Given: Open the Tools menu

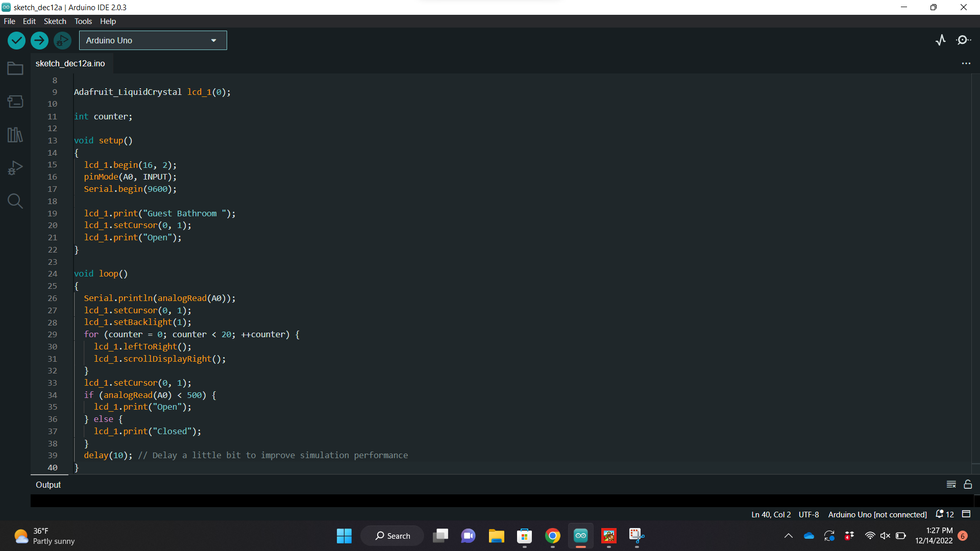Looking at the screenshot, I should tap(82, 21).
